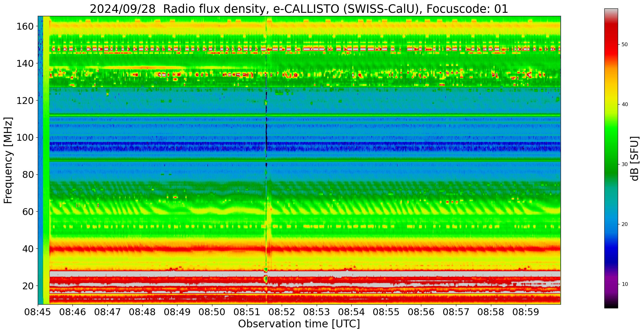Click the plot title mentioning e-CALLISTO
The image size is (644, 333).
point(299,9)
